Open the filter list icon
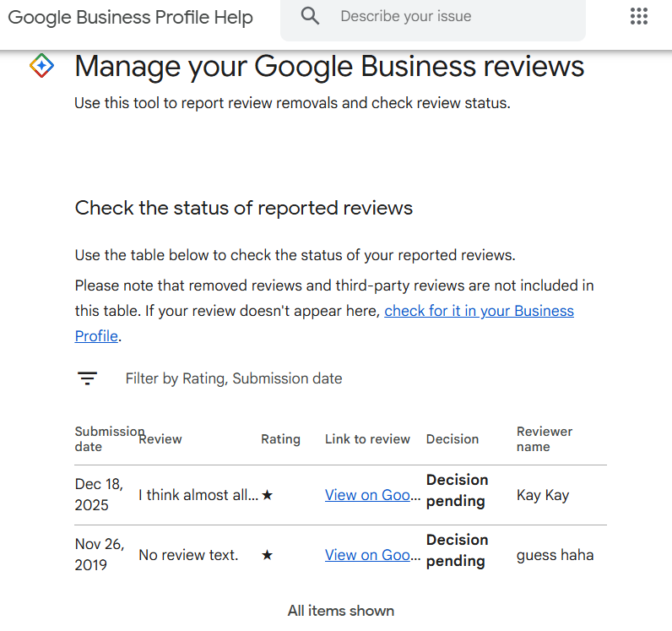 88,378
